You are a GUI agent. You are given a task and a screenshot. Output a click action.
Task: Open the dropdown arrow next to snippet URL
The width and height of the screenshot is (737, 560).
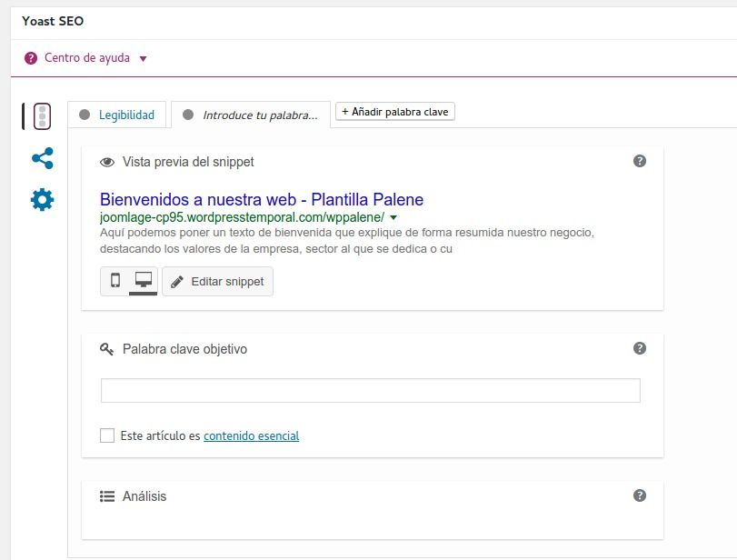point(393,217)
